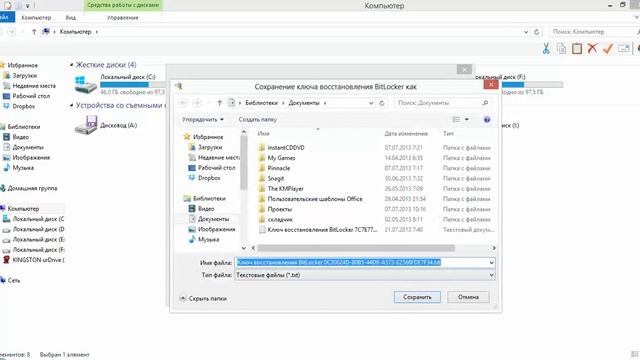Screen dimensions: 640x360
Task: Sort by Имя column header
Action: pos(263,133)
